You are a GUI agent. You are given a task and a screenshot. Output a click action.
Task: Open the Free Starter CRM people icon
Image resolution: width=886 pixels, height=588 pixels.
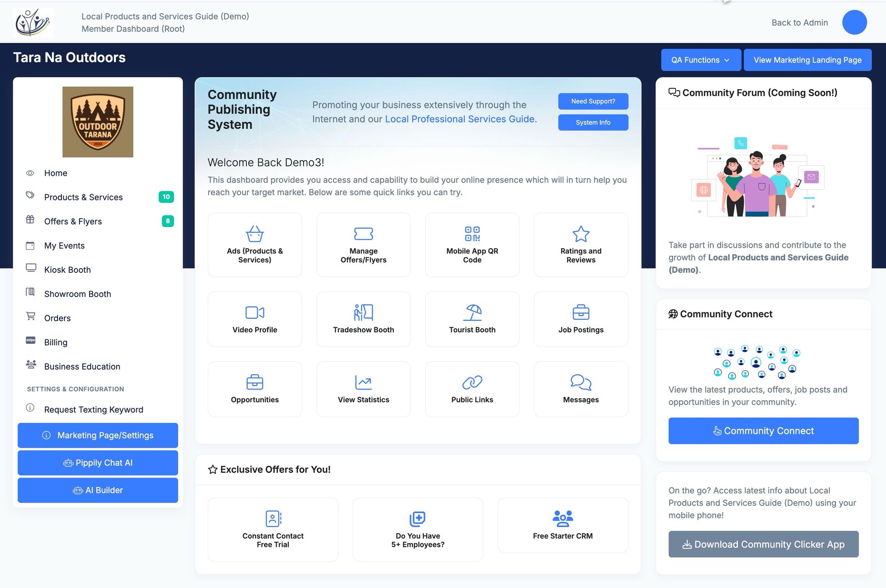563,518
